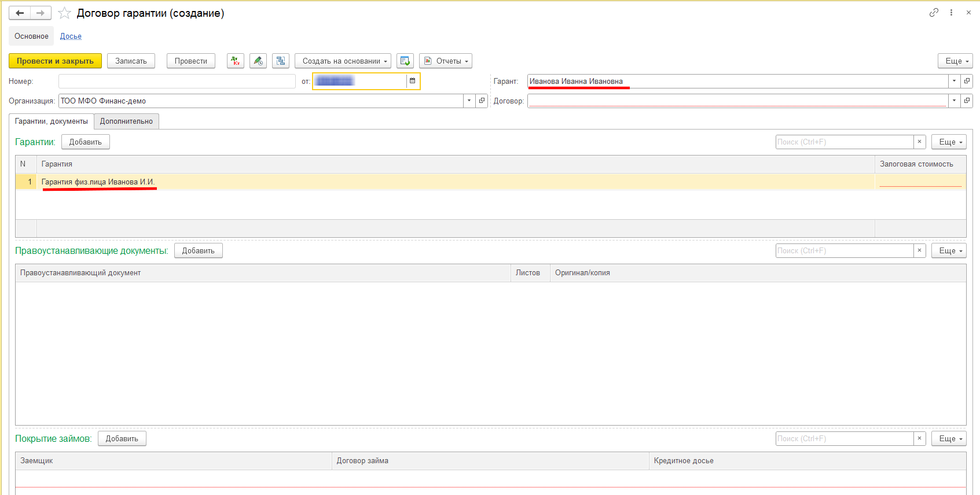The image size is (980, 495).
Task: Expand the Договор dropdown list
Action: coord(955,101)
